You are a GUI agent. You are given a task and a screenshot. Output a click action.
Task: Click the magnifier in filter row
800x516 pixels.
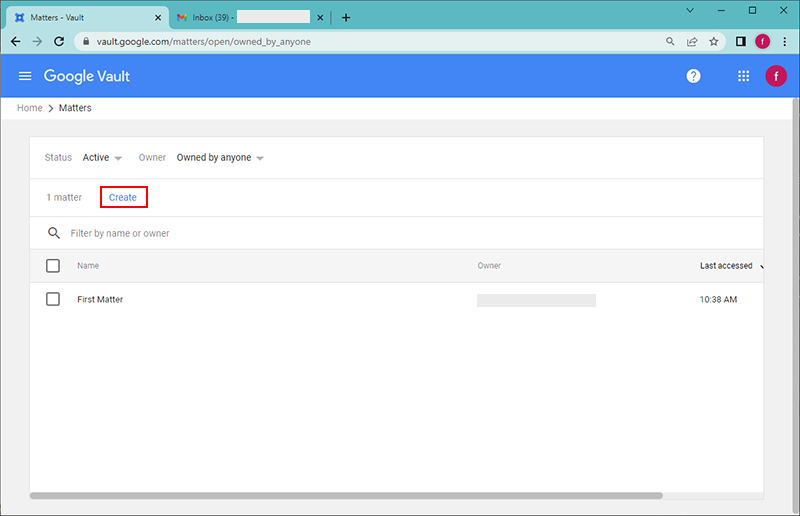click(54, 233)
